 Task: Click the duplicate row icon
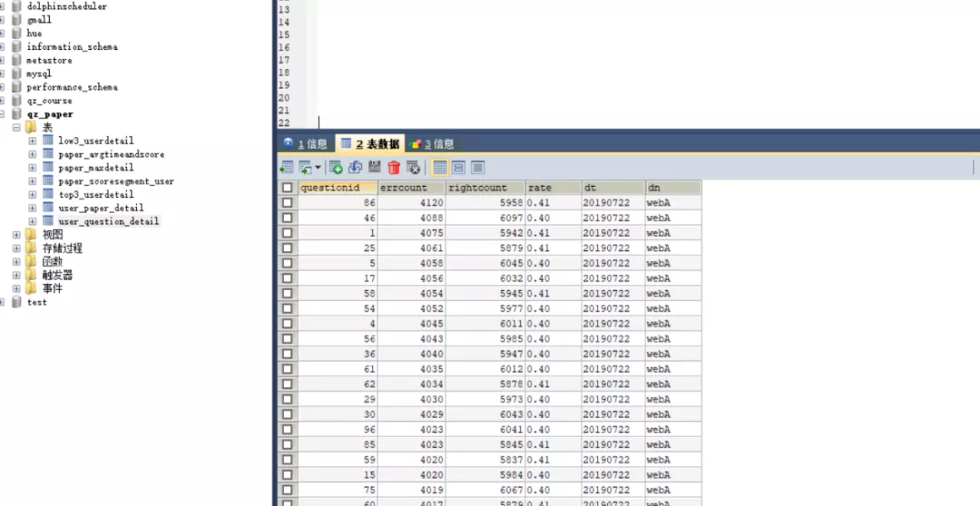[355, 167]
